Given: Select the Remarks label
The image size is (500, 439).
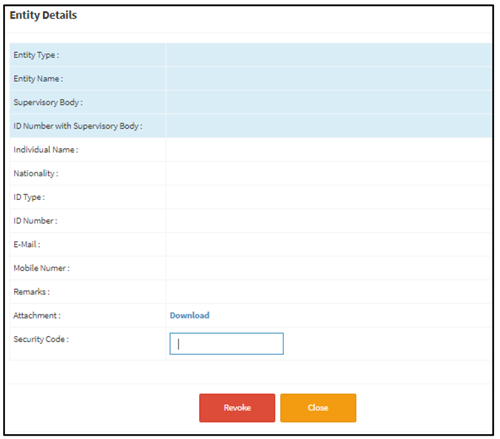Looking at the screenshot, I should (x=32, y=292).
